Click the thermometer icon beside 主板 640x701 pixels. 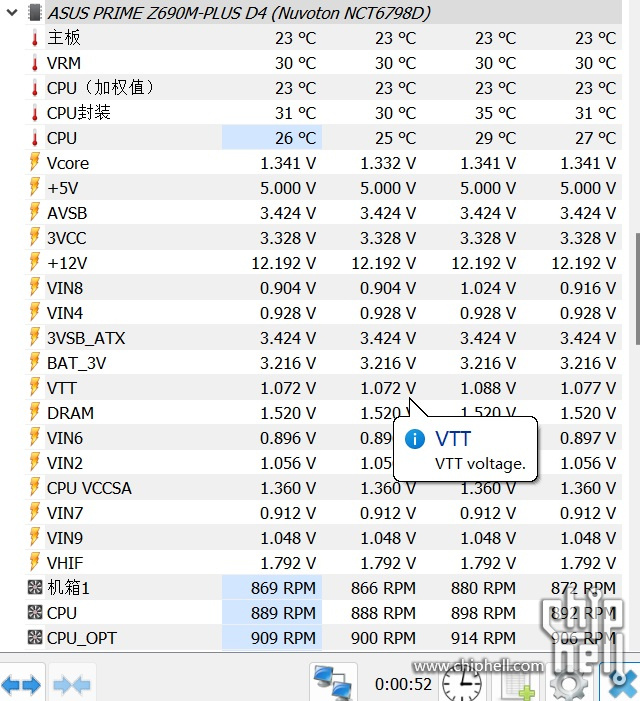35,38
